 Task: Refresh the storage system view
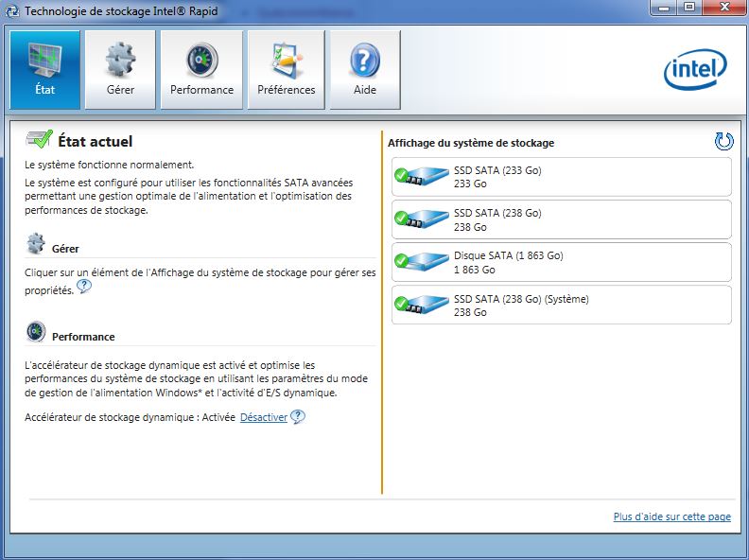tap(723, 142)
